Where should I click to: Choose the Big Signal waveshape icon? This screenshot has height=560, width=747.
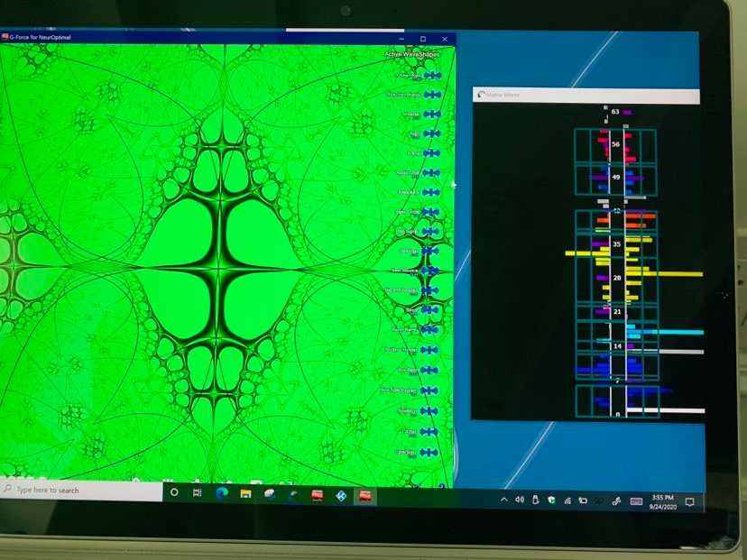click(430, 232)
